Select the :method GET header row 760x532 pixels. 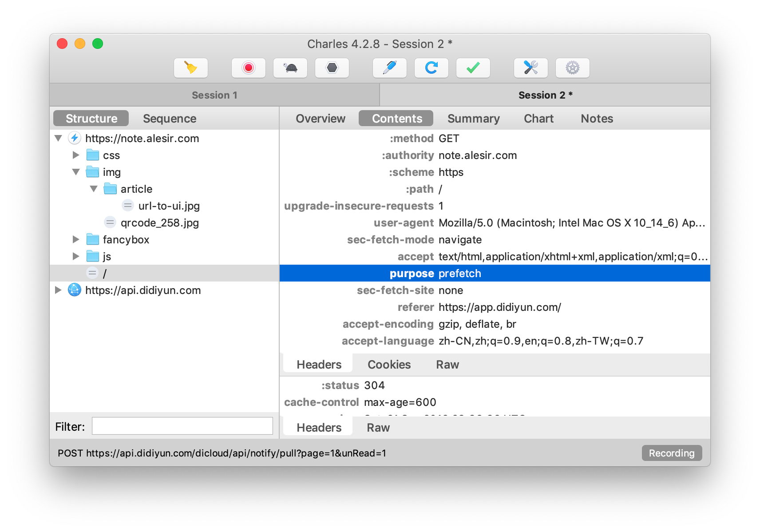495,138
